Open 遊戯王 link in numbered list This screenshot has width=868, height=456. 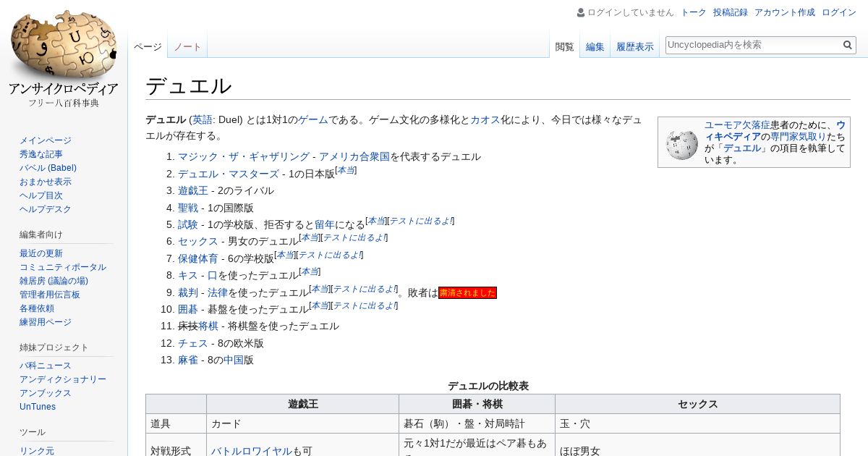tap(193, 190)
